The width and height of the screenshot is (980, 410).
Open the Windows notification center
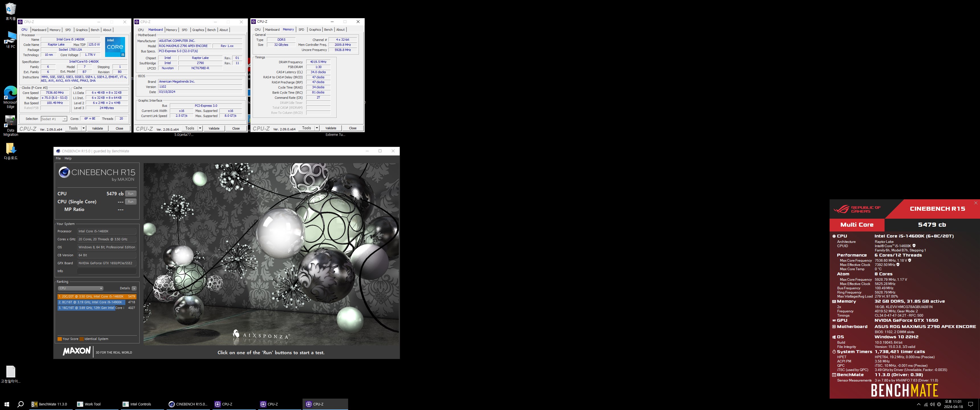coord(971,404)
